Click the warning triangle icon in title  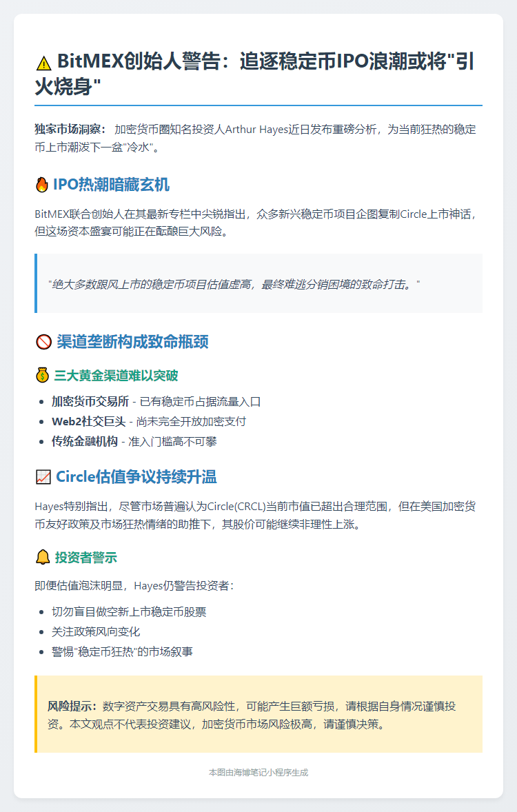point(44,63)
